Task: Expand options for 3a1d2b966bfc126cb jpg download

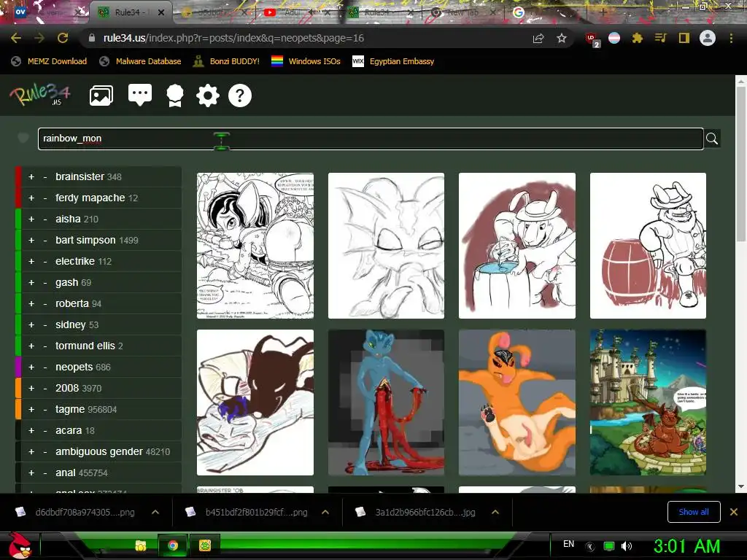Action: (495, 513)
